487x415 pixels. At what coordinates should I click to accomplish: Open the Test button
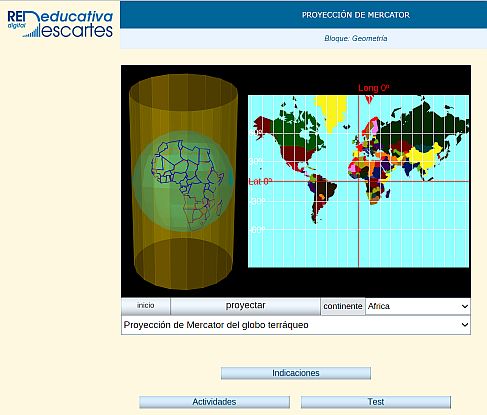(x=376, y=402)
